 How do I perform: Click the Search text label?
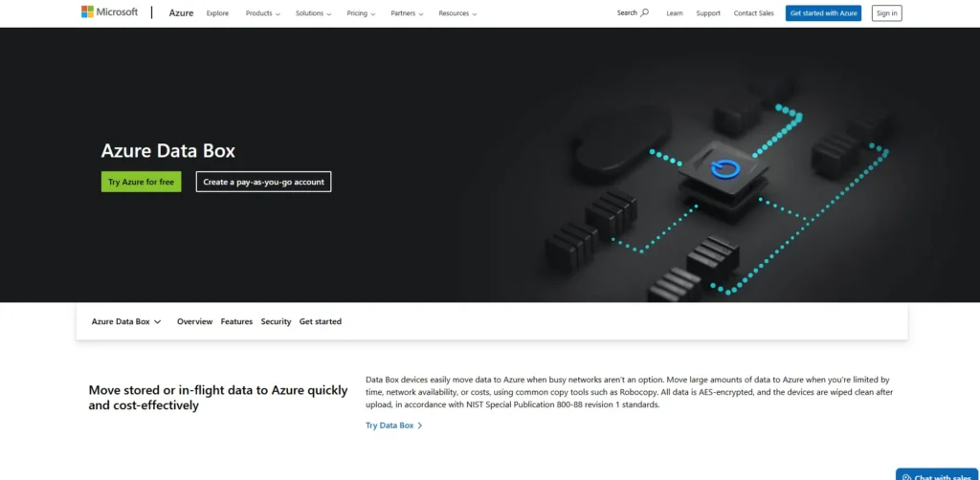tap(627, 12)
